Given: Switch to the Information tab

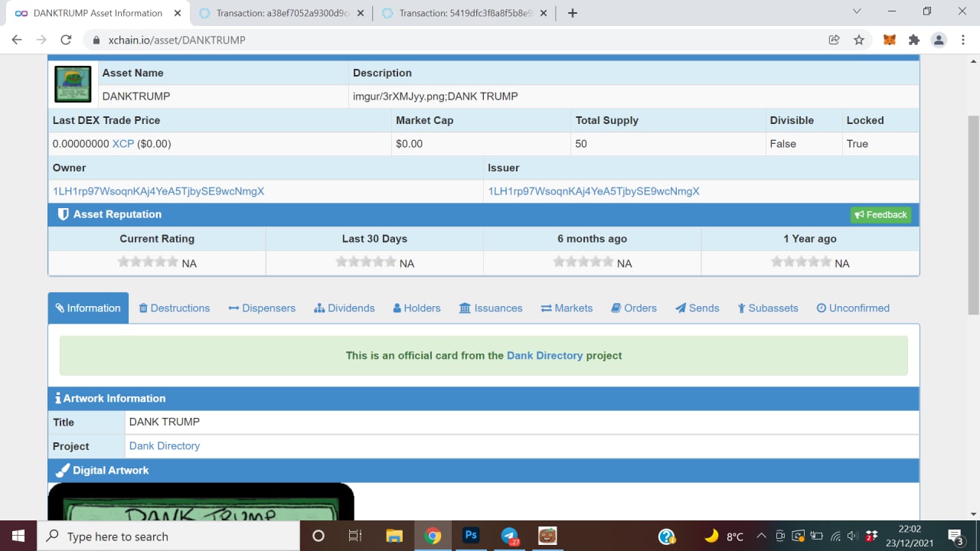Looking at the screenshot, I should click(88, 308).
